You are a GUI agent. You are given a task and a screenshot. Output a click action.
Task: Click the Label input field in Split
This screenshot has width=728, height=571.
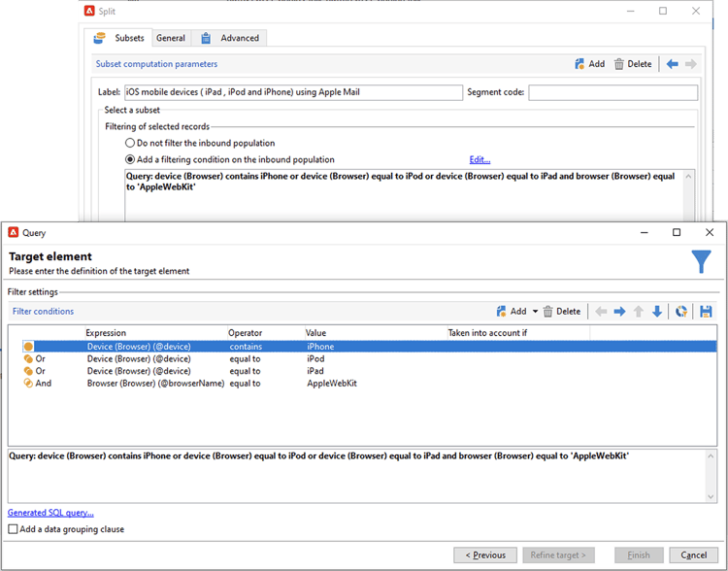pyautogui.click(x=293, y=92)
